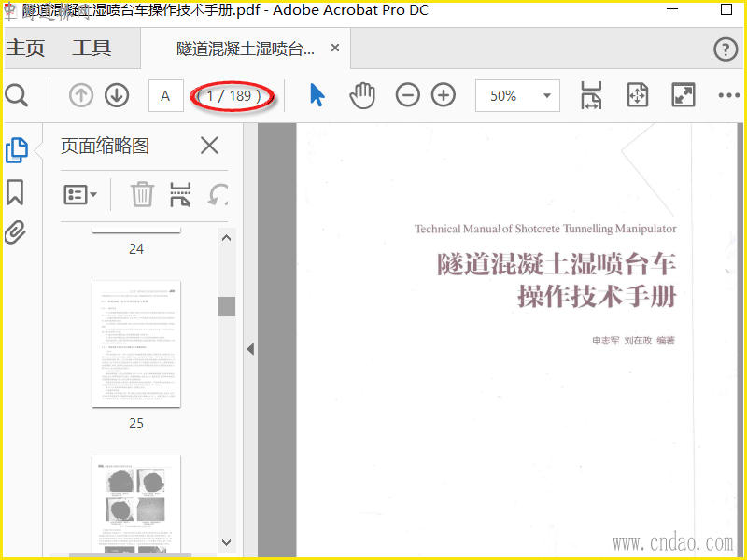
Task: Open the attachments paperclip panel
Action: coord(15,232)
